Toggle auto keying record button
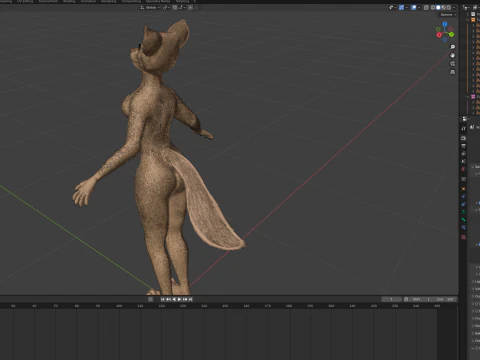This screenshot has width=480, height=360. click(150, 299)
